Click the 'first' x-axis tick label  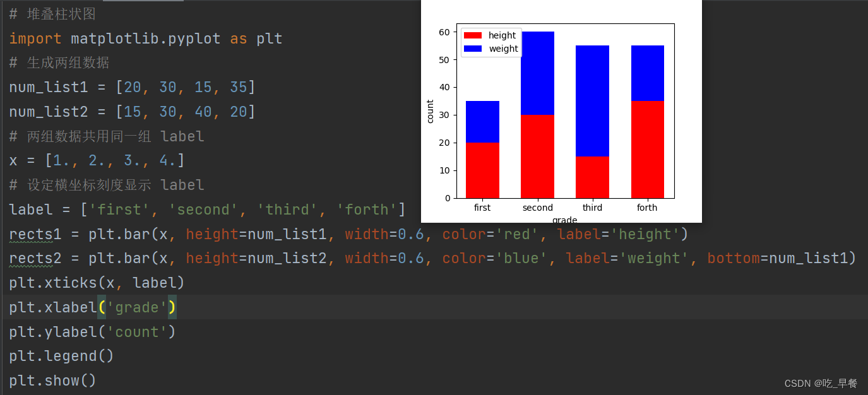(x=482, y=208)
